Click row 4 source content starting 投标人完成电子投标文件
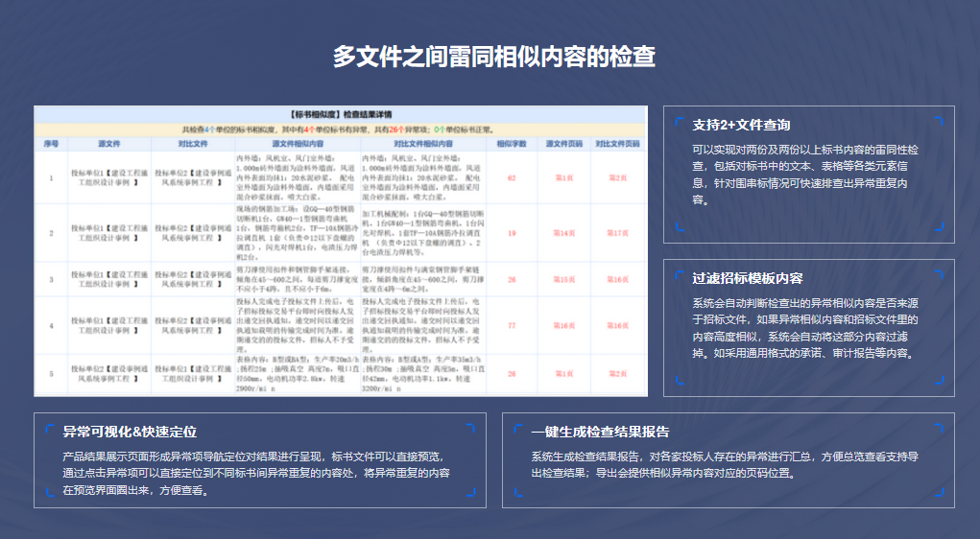The width and height of the screenshot is (980, 539). pos(297,325)
